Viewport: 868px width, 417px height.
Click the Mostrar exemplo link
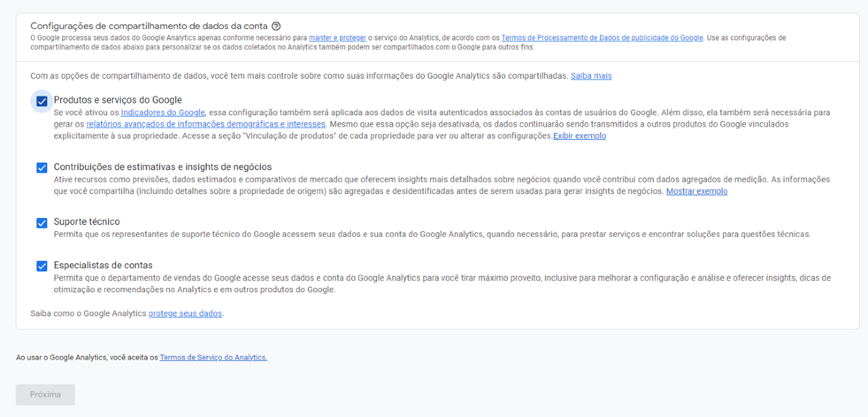[697, 191]
